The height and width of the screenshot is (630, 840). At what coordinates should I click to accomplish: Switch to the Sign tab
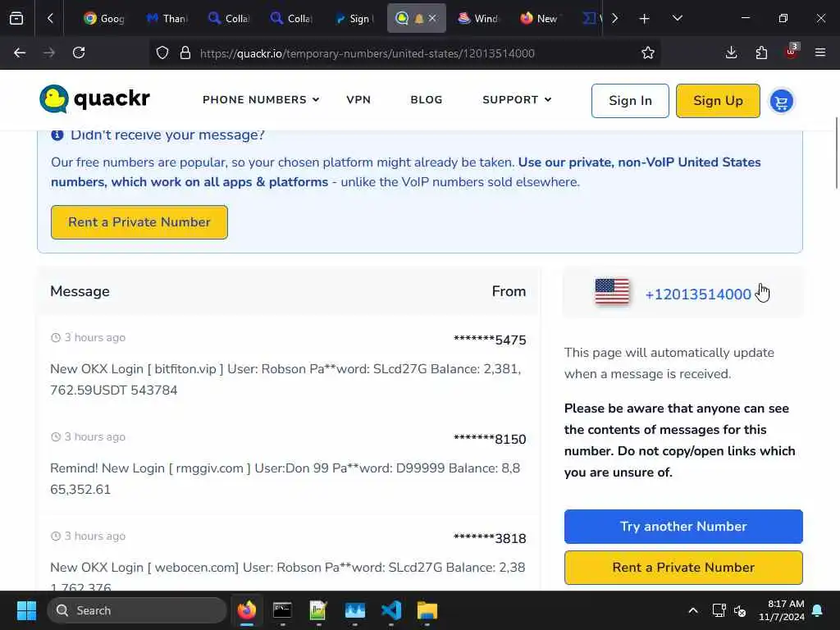pyautogui.click(x=354, y=18)
